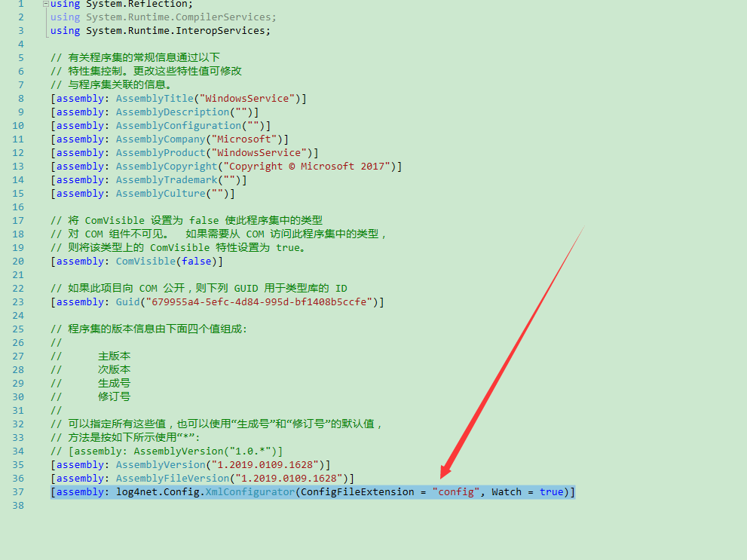Viewport: 747px width, 560px height.
Task: Click AssemblyVersion attribute on line 35
Action: pyautogui.click(x=161, y=465)
